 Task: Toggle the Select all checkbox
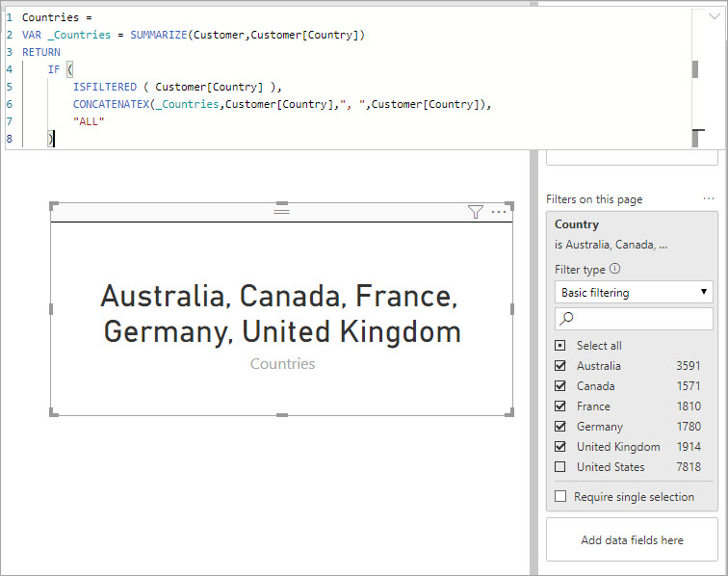click(x=560, y=345)
